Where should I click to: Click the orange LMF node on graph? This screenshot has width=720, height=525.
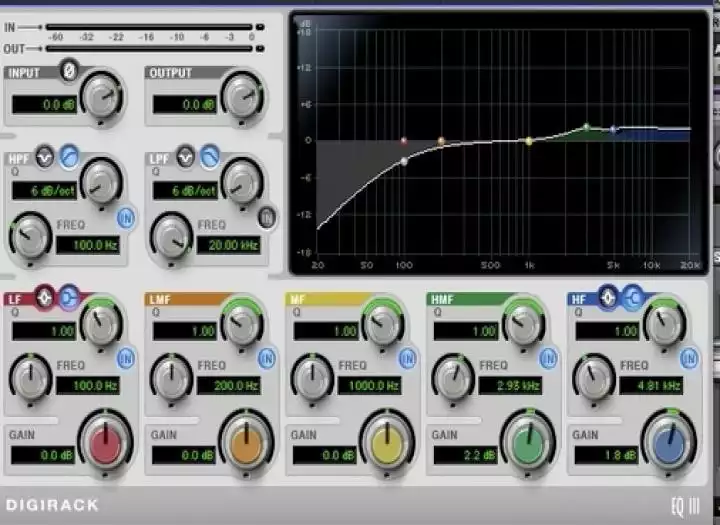point(441,141)
